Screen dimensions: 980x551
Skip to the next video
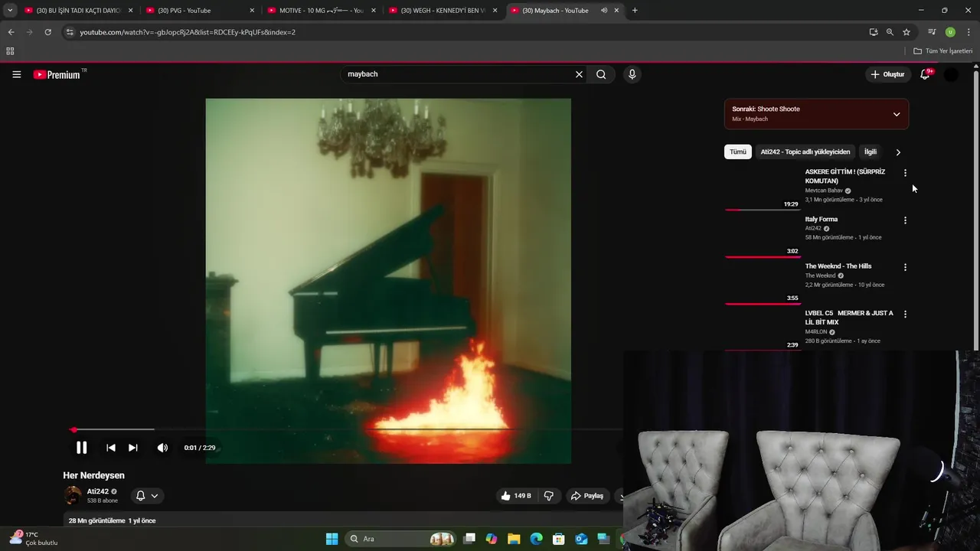click(x=133, y=448)
